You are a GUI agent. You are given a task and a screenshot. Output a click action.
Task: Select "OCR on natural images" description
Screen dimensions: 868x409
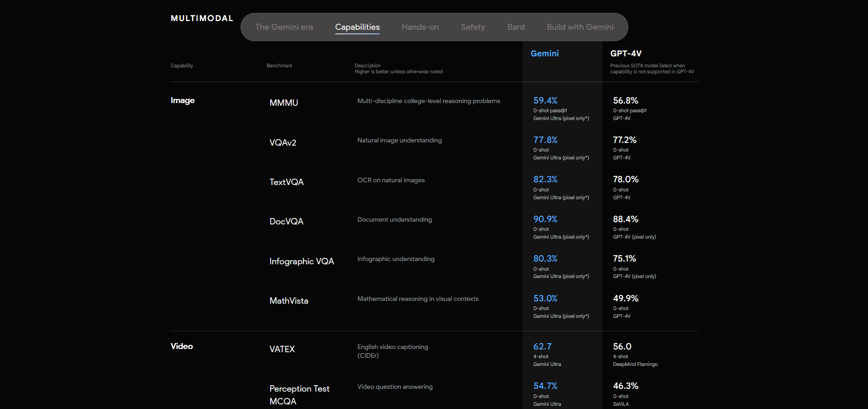(391, 180)
